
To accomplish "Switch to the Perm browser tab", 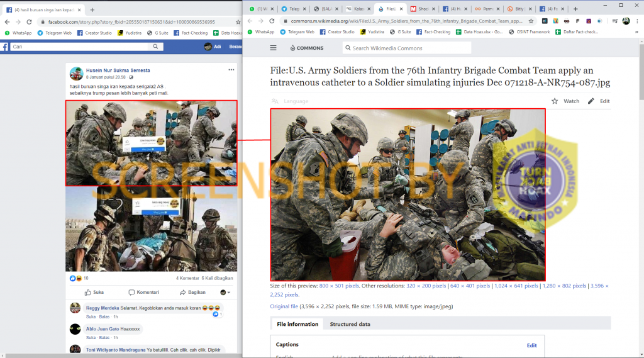I will click(487, 9).
